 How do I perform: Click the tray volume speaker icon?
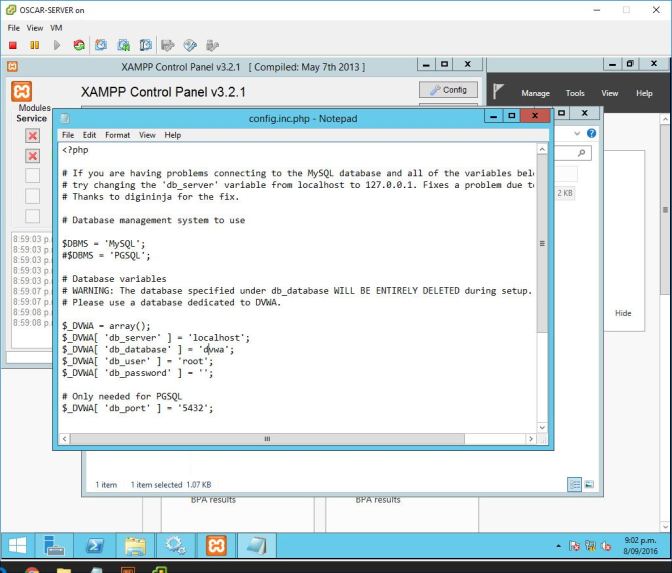click(606, 546)
